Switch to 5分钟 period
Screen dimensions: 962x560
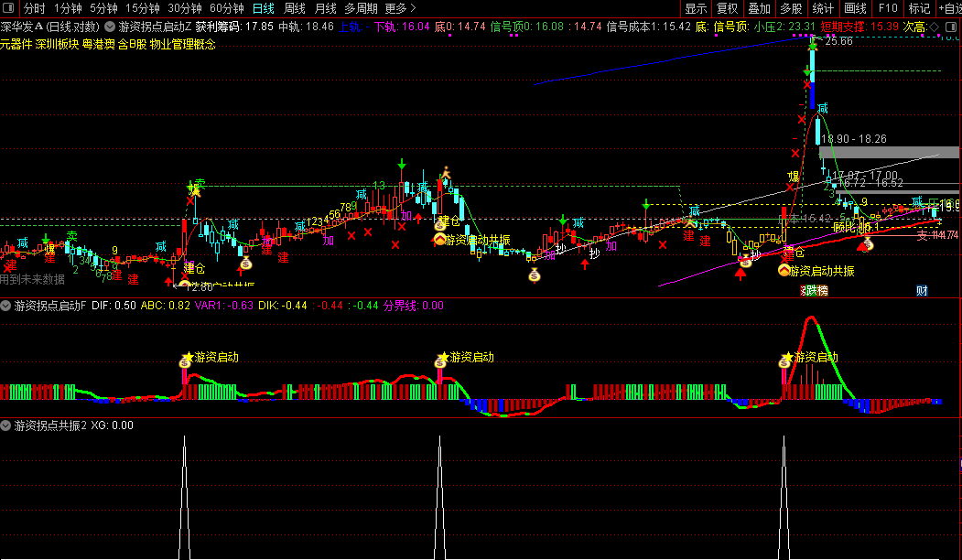(103, 8)
